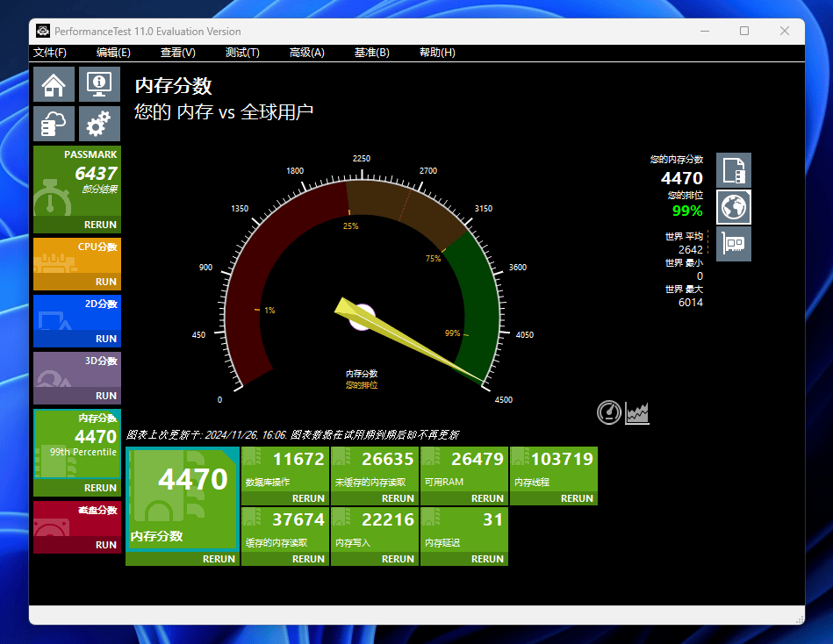Select the 3D分数 tile
The height and width of the screenshot is (644, 833).
77,370
